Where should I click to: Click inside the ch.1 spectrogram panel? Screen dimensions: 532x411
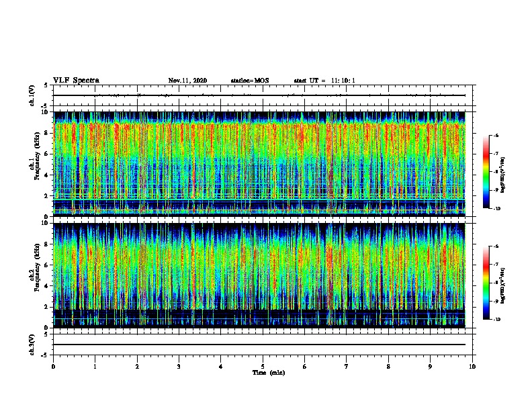[263, 164]
